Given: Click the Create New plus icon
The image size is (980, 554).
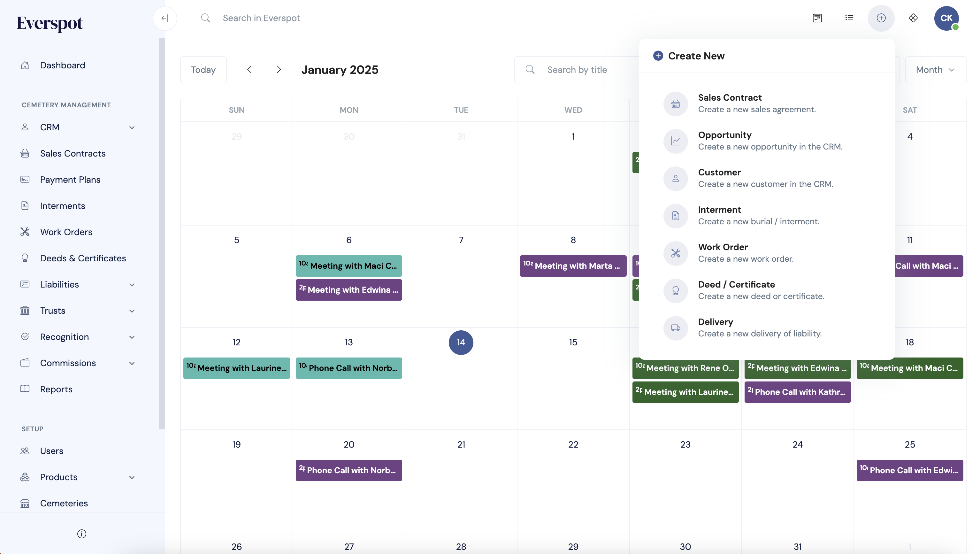Looking at the screenshot, I should [881, 18].
